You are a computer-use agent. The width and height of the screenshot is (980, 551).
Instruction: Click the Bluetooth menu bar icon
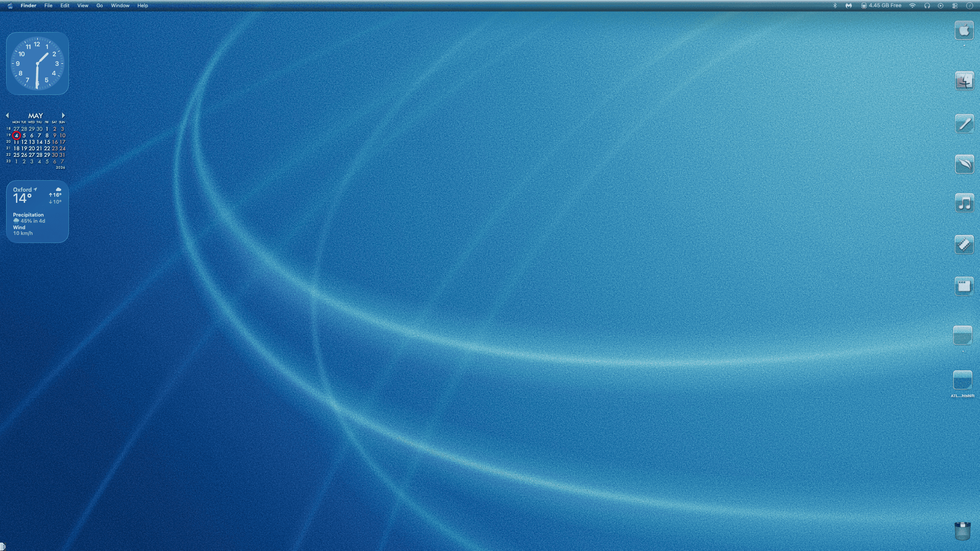pos(835,6)
